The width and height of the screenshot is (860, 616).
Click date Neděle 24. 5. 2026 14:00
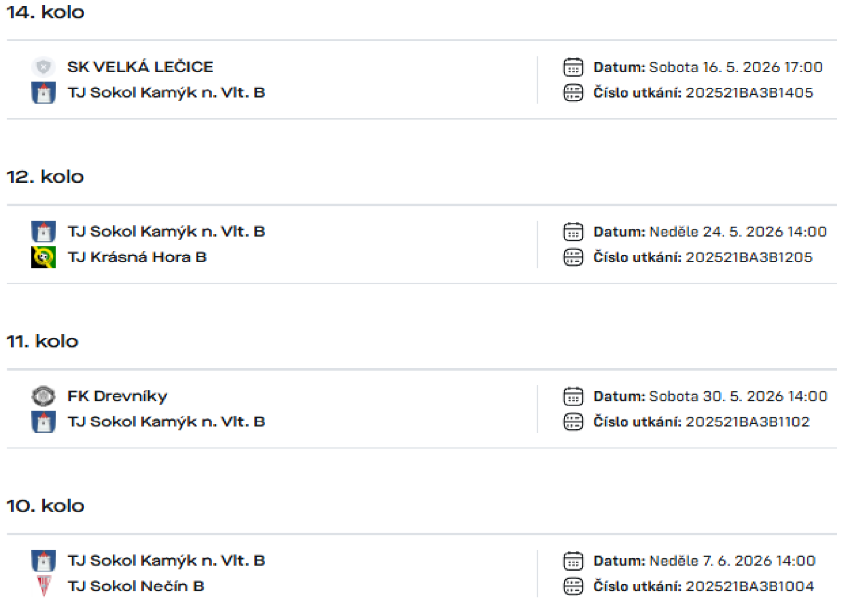[738, 232]
